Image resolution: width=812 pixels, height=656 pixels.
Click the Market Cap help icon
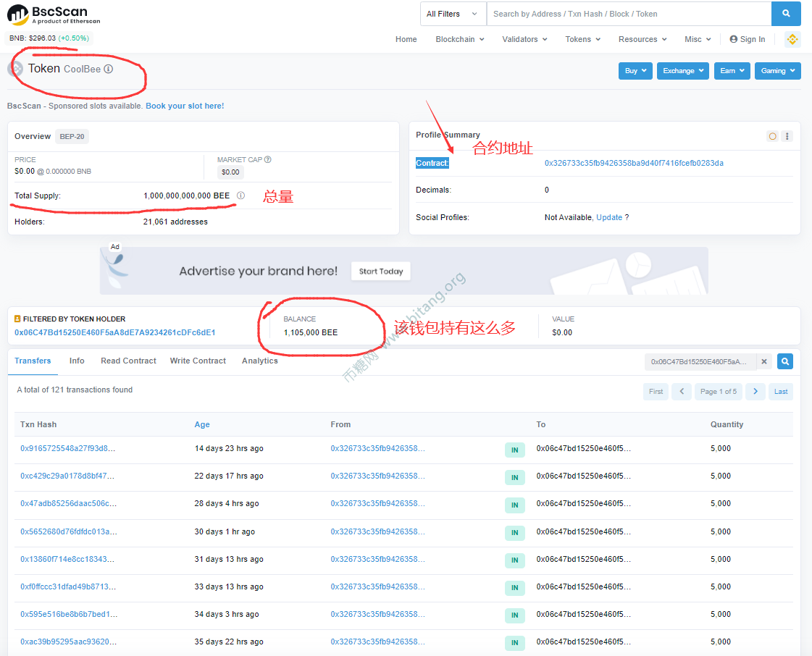[268, 159]
